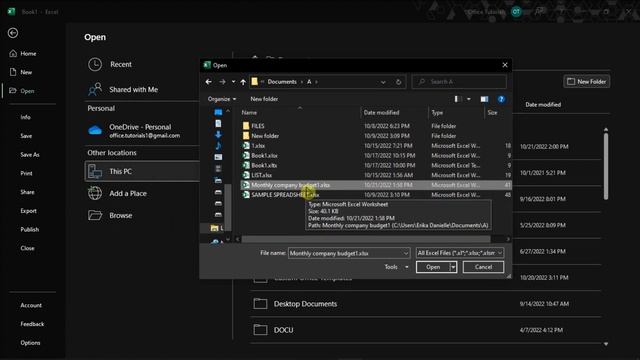Click the folder icon of the FILES folder

point(246,126)
